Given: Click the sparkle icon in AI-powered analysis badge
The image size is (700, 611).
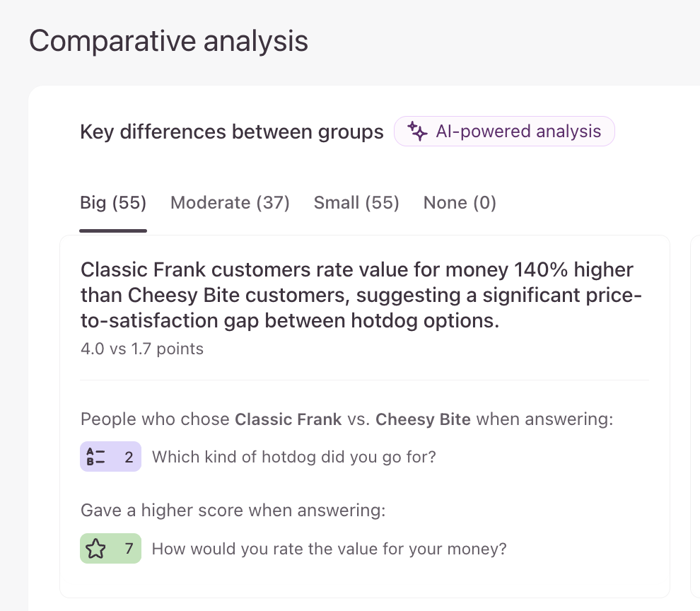Looking at the screenshot, I should tap(418, 132).
